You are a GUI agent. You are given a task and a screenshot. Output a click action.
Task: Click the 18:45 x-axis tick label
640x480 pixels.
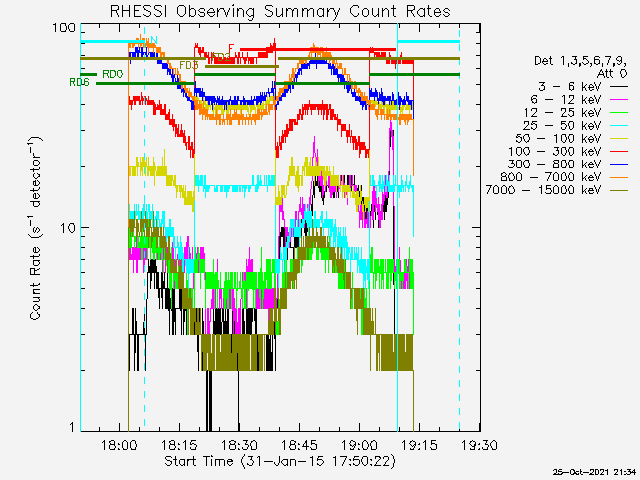pos(299,445)
